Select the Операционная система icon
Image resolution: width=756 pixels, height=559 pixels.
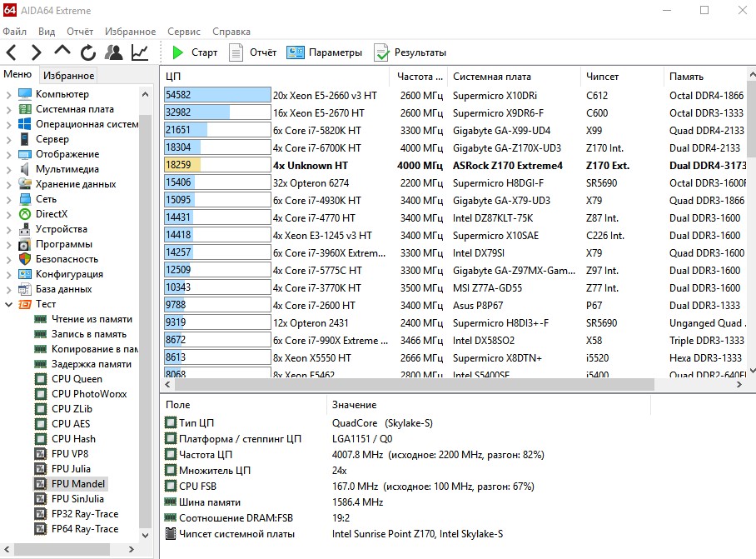(x=25, y=124)
